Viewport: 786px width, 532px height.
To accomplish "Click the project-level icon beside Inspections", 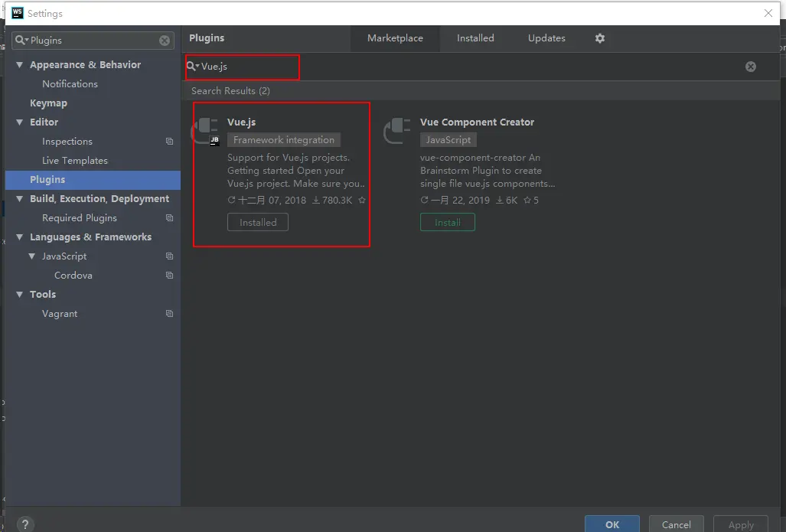I will point(169,142).
